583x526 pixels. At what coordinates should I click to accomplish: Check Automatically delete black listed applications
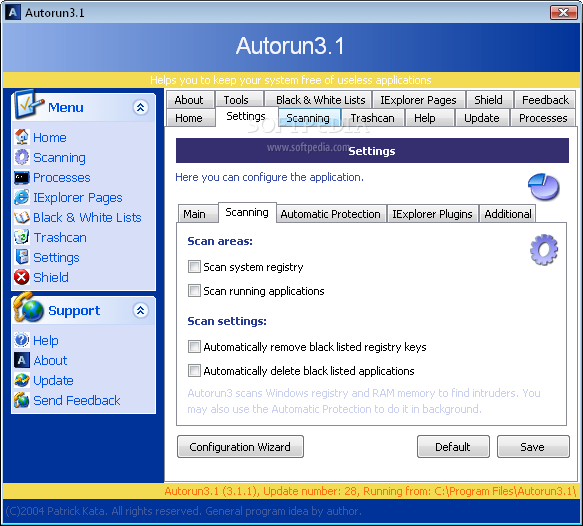194,370
